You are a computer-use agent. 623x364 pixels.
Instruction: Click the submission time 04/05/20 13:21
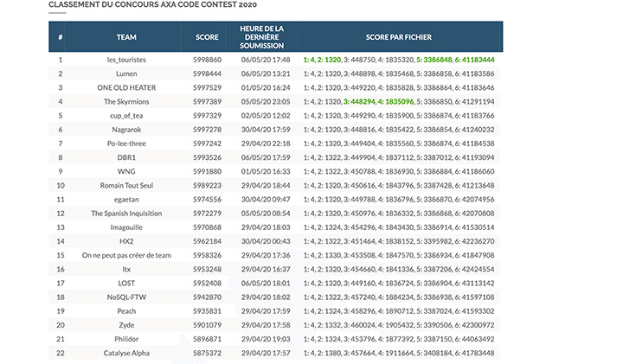click(264, 74)
